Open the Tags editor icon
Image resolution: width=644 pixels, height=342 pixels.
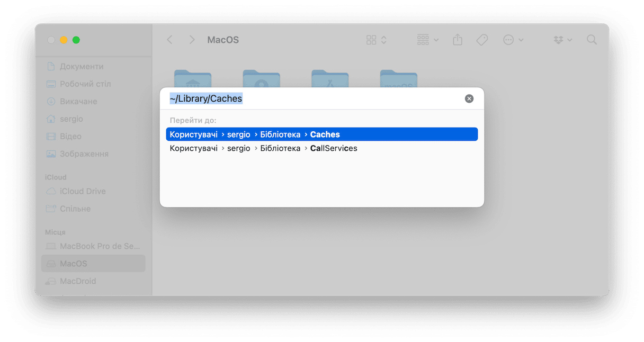click(482, 40)
